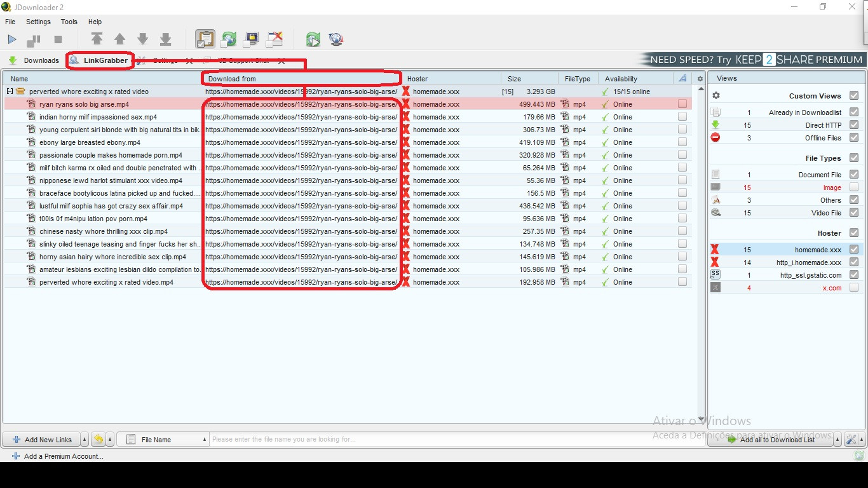Image resolution: width=868 pixels, height=488 pixels.
Task: Open the arrow beside Add New Links
Action: [85, 439]
